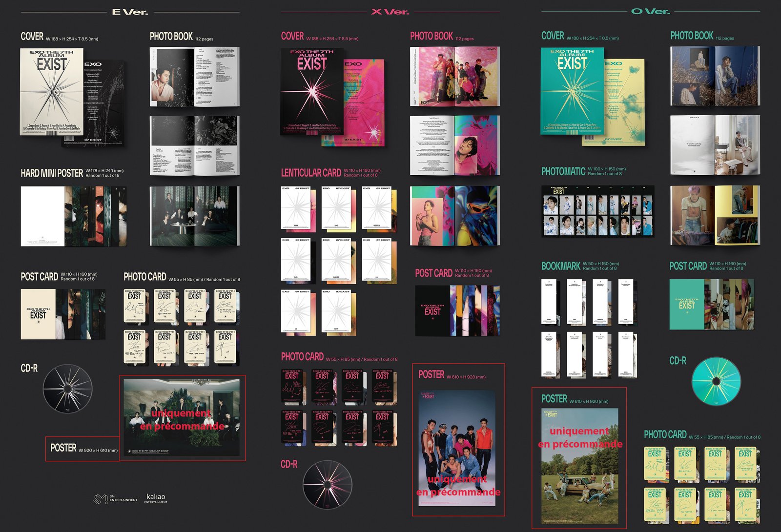Select the X Ver. black and pink CD-R disc
Viewport: 781px width, 532px height.
[328, 485]
